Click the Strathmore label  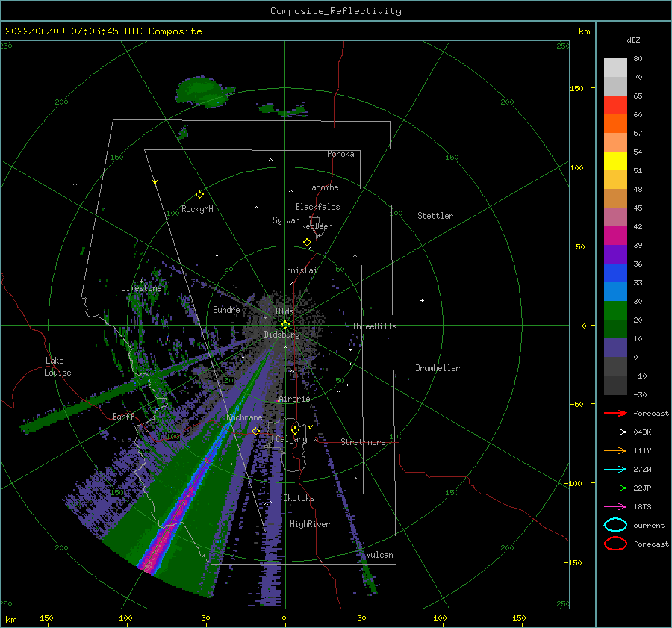363,442
